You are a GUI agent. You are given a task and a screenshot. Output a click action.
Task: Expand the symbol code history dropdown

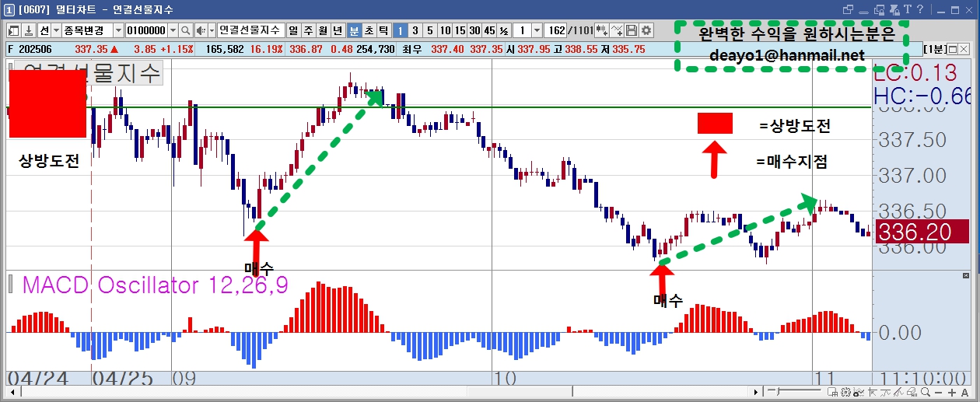point(173,30)
